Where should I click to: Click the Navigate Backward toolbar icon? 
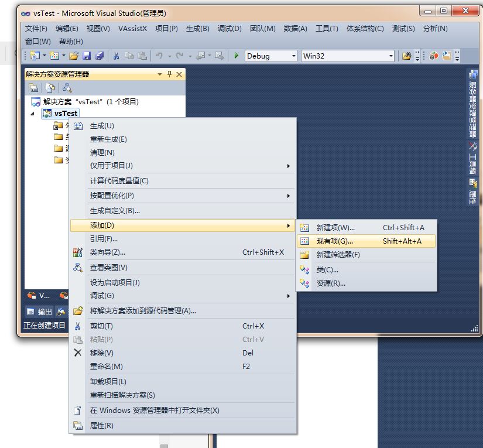point(201,56)
